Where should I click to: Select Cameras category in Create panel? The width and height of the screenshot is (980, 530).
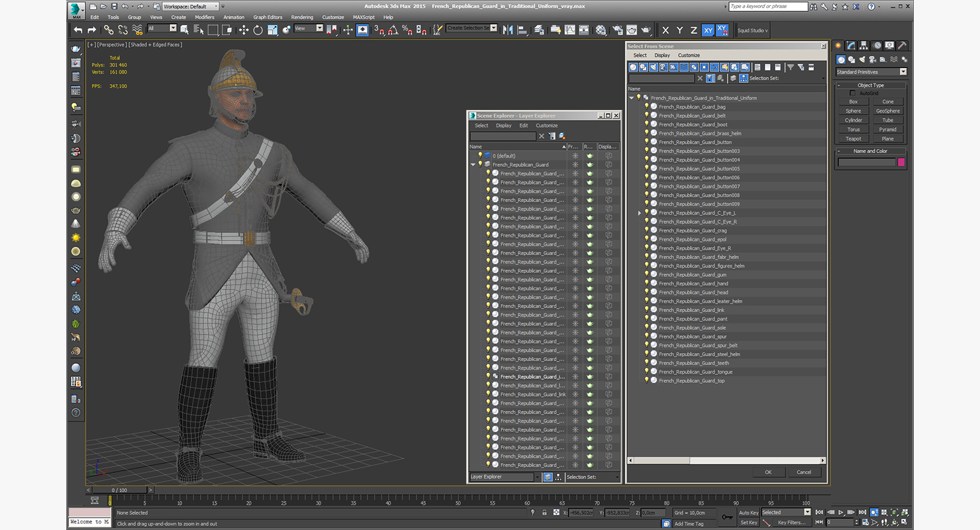(873, 60)
